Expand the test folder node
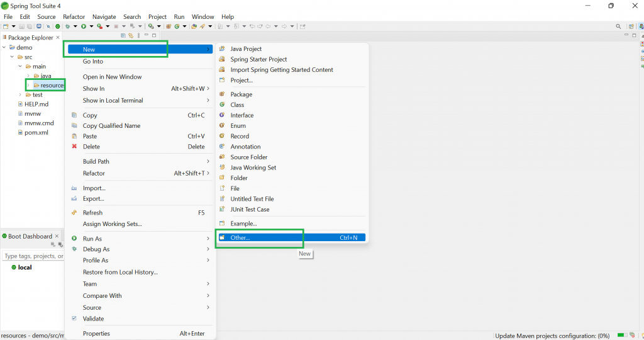The image size is (644, 340). [20, 94]
